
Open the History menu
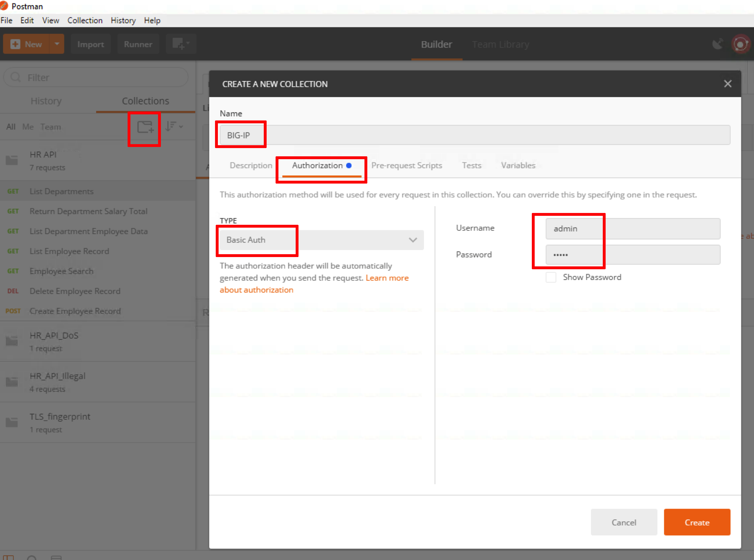click(123, 20)
